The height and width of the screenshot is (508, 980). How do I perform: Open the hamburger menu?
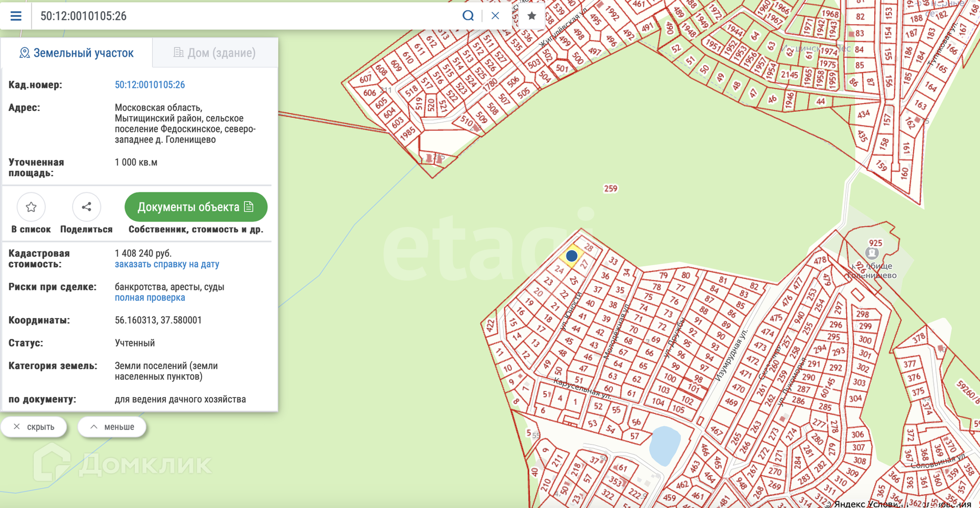(16, 16)
